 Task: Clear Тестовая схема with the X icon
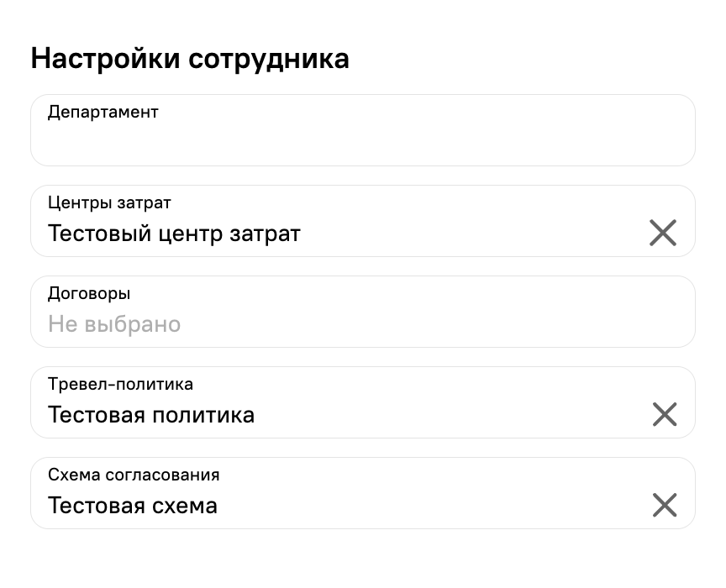(x=665, y=505)
